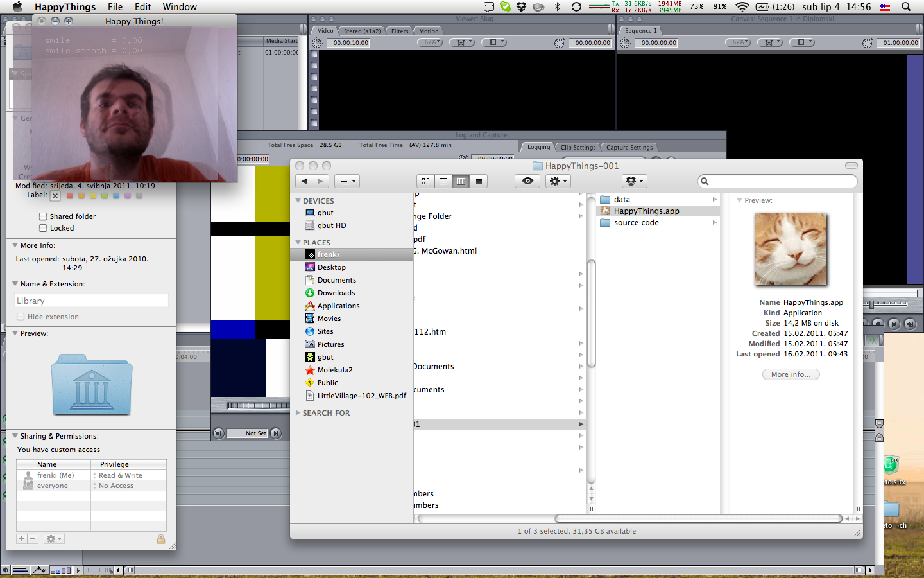The image size is (924, 578).
Task: Expand the SEARCH FOR sidebar section
Action: 298,413
